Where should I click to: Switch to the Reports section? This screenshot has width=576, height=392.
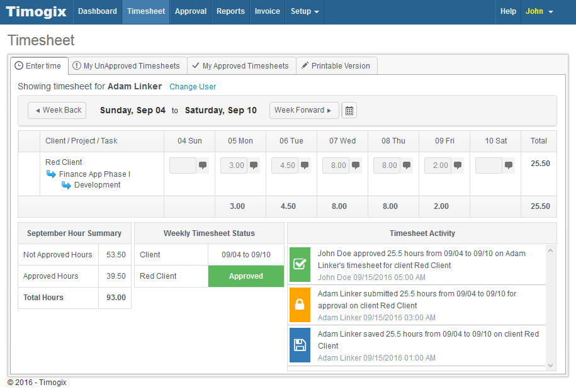(230, 11)
